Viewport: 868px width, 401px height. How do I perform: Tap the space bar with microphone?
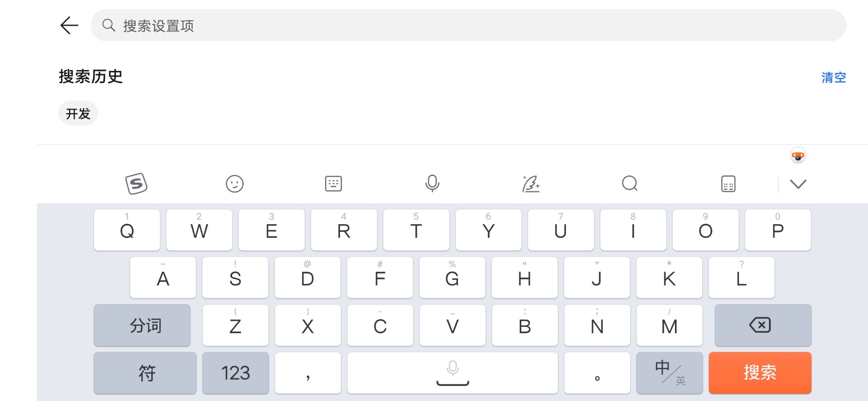(x=453, y=373)
